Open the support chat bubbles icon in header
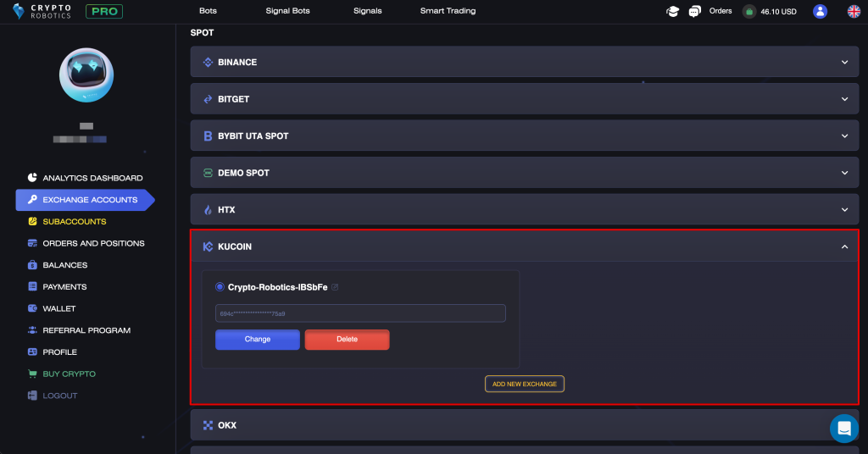 pos(695,11)
